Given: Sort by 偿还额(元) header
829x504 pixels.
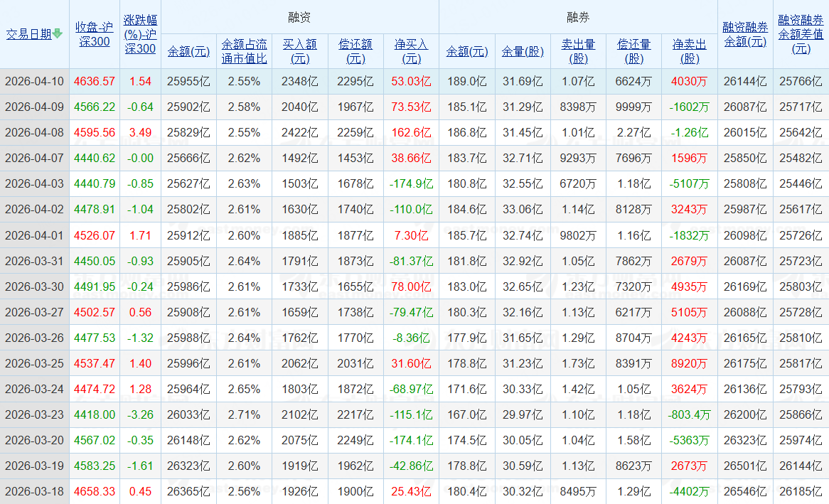Looking at the screenshot, I should coord(355,51).
